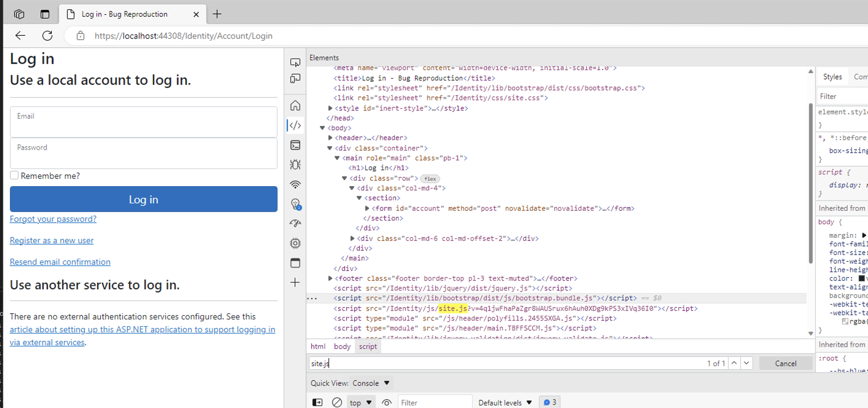Check the Remember me checkbox
The width and height of the screenshot is (868, 408).
(14, 175)
